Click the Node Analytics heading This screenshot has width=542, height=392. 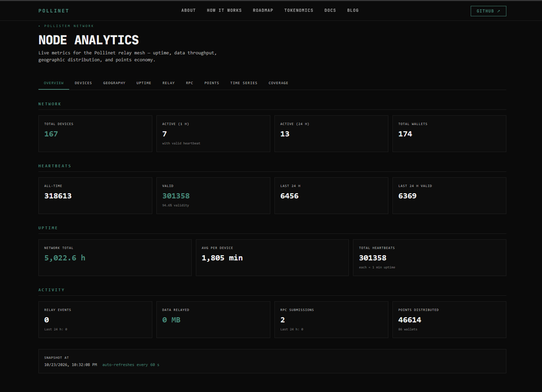[x=89, y=40]
